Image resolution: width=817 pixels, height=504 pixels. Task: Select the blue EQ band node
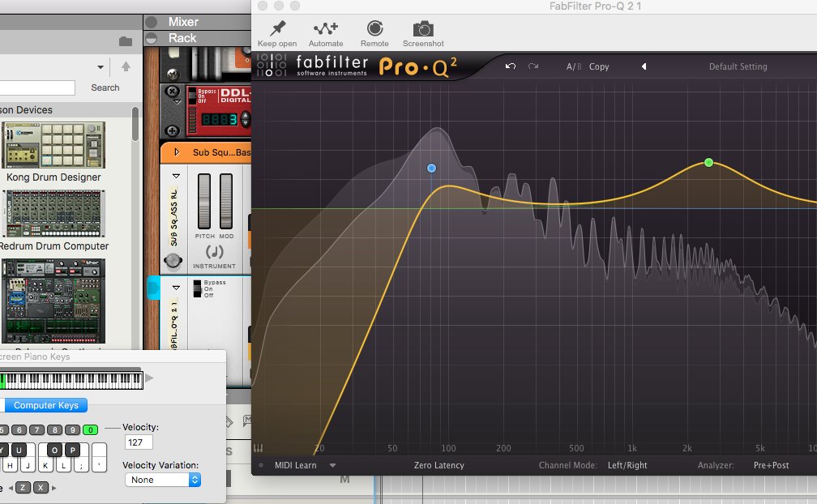pos(431,169)
